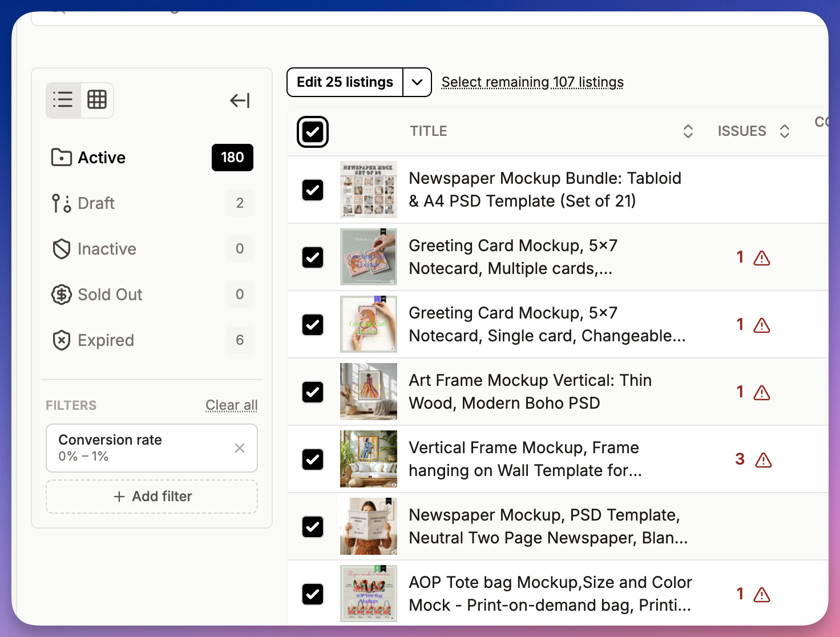Open the Expired listings tab
Image resolution: width=840 pixels, height=637 pixels.
(152, 340)
